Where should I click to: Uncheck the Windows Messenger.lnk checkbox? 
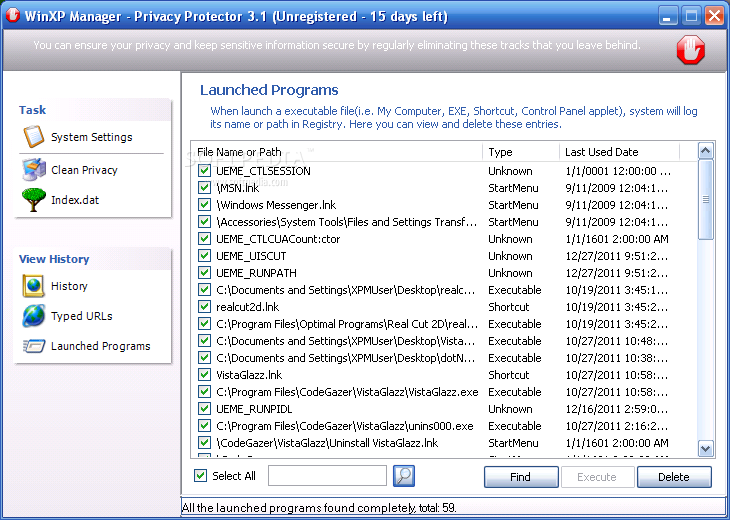tap(204, 204)
